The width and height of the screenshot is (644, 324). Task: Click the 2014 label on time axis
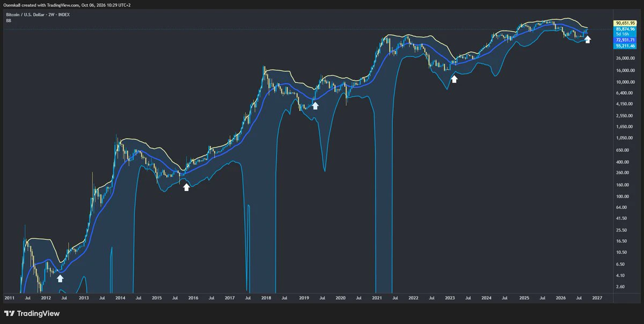point(120,297)
